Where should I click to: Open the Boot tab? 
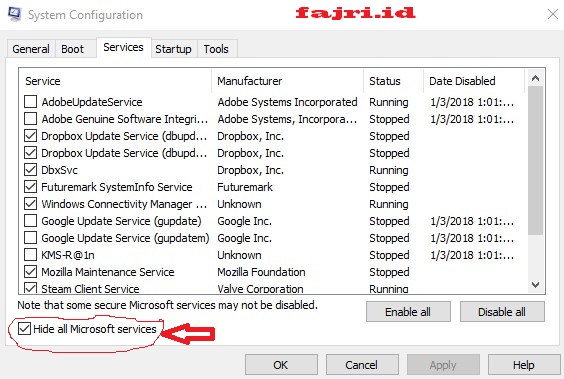(72, 49)
